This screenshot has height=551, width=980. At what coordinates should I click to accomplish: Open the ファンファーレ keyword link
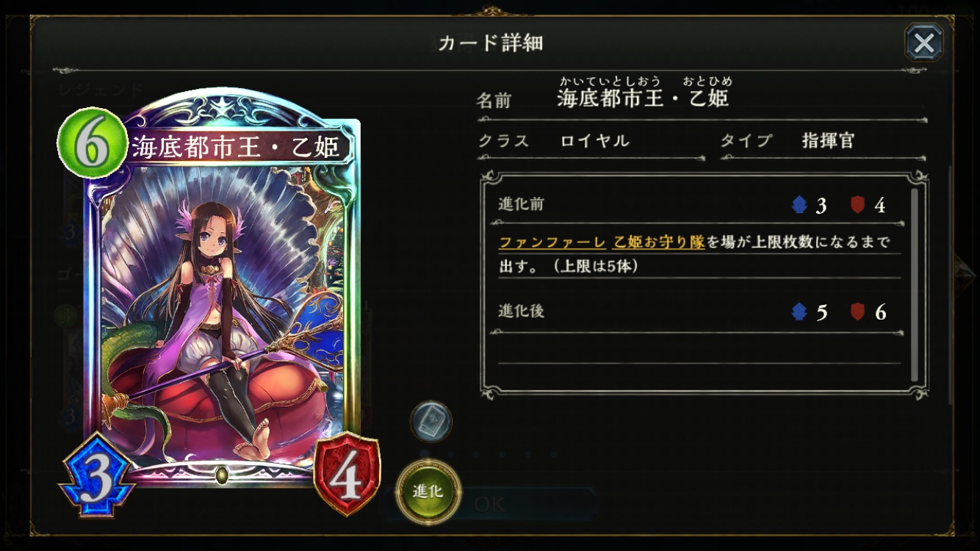click(x=552, y=242)
